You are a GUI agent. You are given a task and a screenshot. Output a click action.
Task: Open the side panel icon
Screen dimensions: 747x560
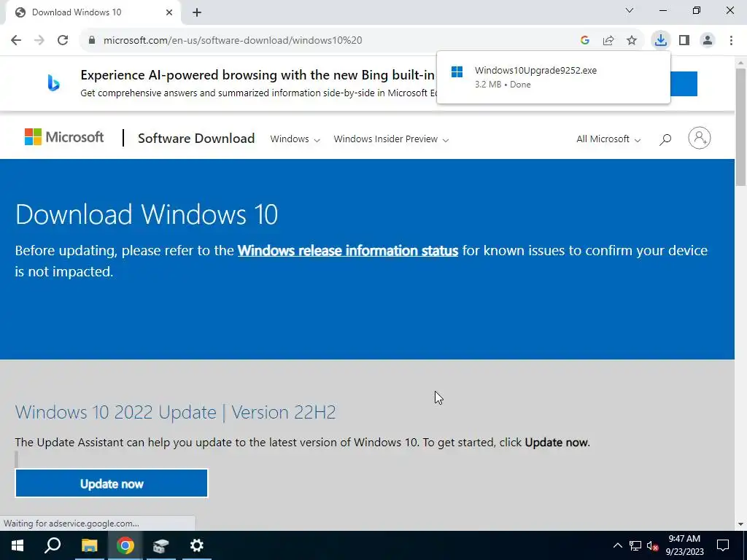point(684,41)
